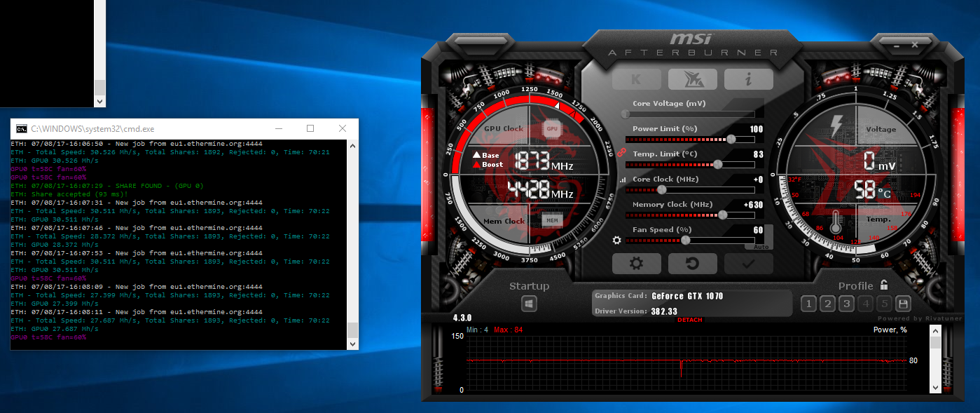
Task: Click the 'Min : 4' graph label
Action: click(x=477, y=330)
